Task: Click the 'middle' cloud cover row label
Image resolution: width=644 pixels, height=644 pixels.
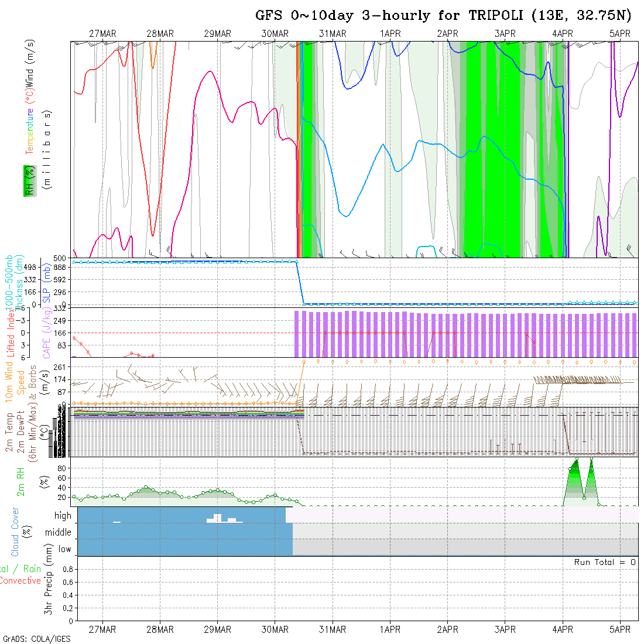Action: pos(58,532)
